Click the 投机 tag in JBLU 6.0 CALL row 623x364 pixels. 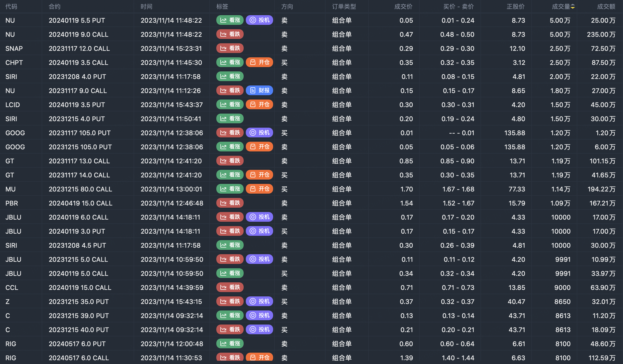pyautogui.click(x=260, y=217)
